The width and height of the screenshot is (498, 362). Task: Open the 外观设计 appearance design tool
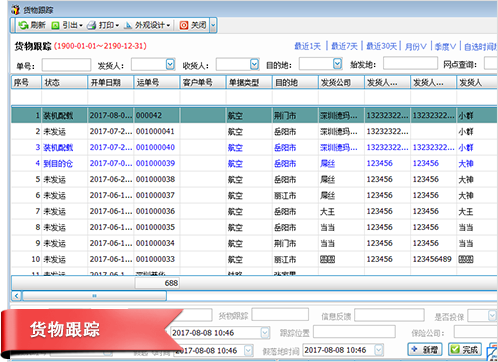pos(147,25)
